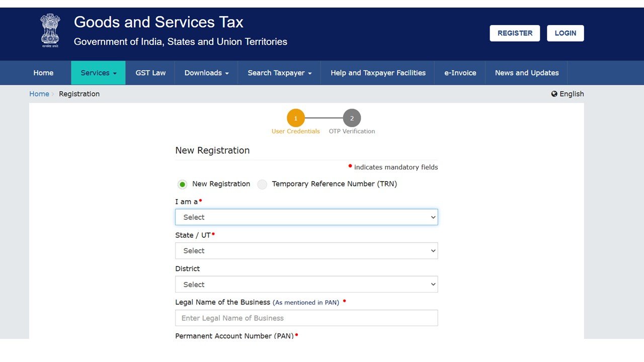The image size is (644, 362).
Task: Open the District dropdown
Action: (x=306, y=285)
